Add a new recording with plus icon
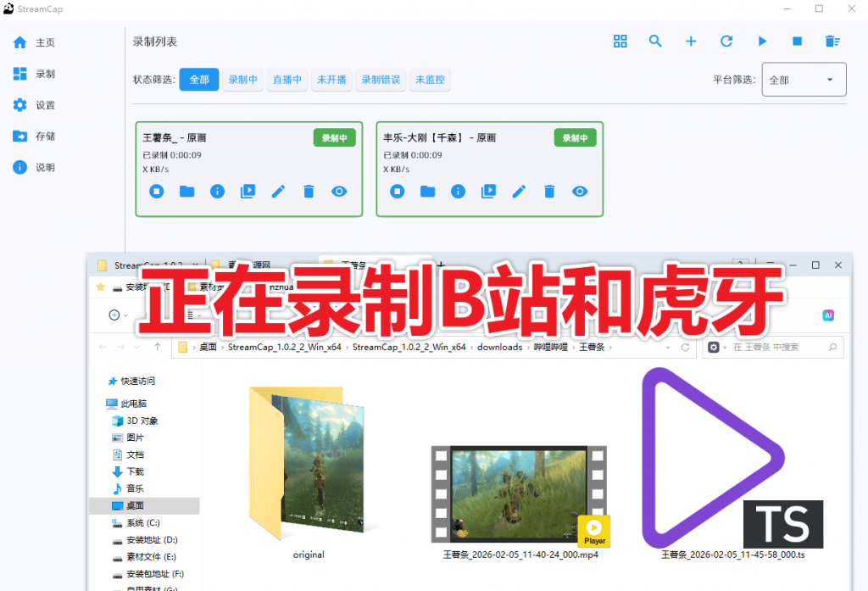This screenshot has width=868, height=591. coord(691,41)
